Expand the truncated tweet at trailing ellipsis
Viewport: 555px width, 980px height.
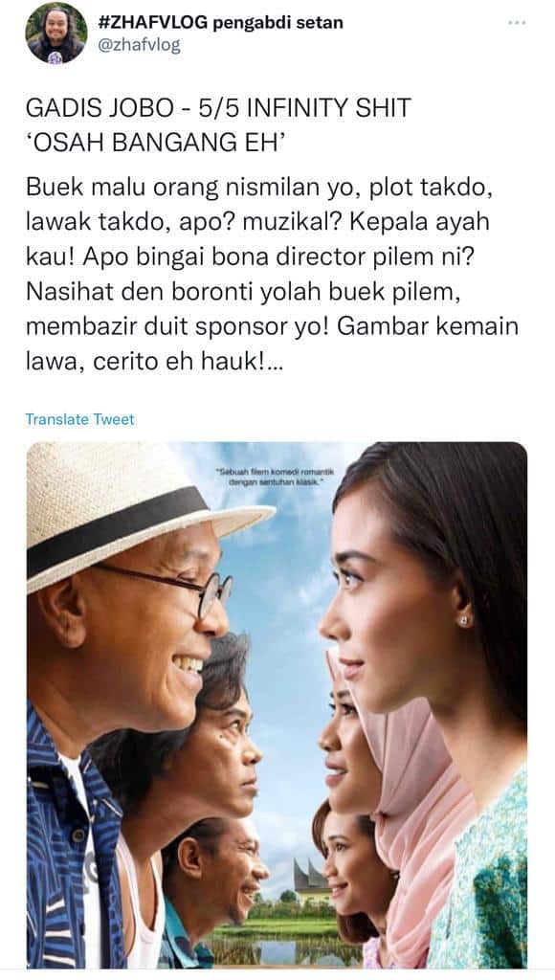(273, 363)
